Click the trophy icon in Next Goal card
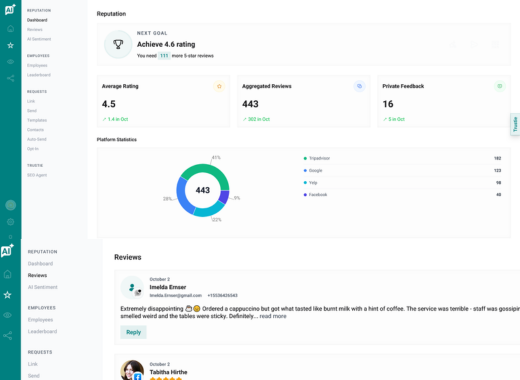Screen dimensions: 520x380 pyautogui.click(x=118, y=44)
